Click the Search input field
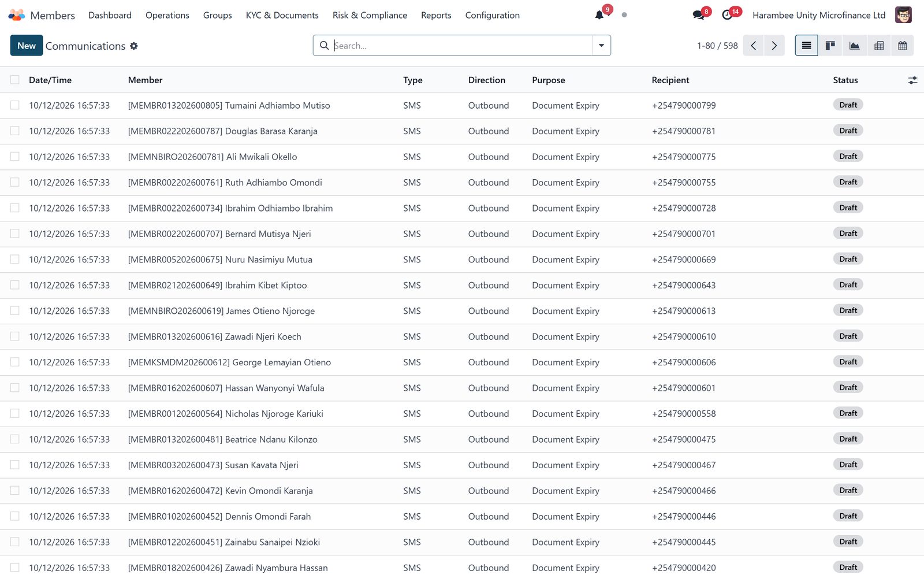Image resolution: width=924 pixels, height=578 pixels. [x=462, y=46]
